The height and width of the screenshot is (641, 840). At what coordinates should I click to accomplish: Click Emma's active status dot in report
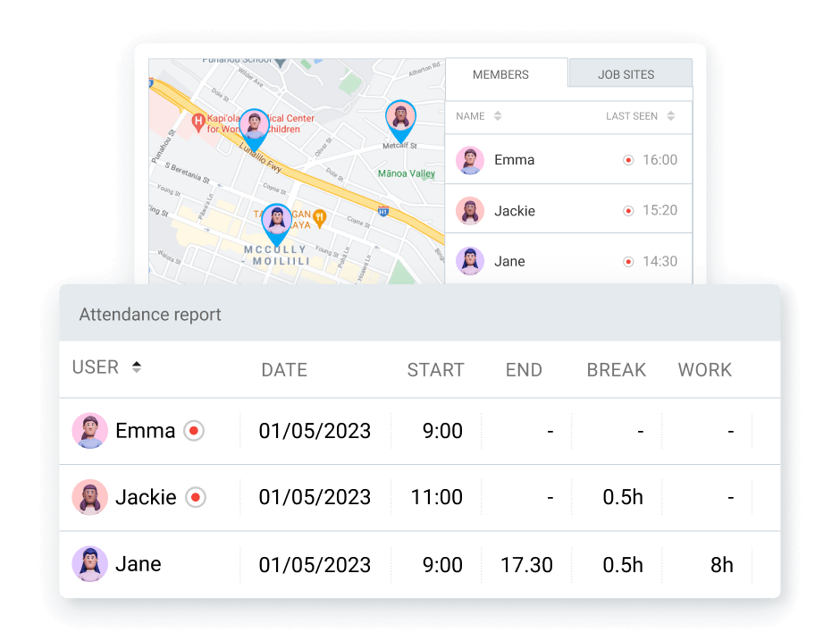pyautogui.click(x=194, y=430)
